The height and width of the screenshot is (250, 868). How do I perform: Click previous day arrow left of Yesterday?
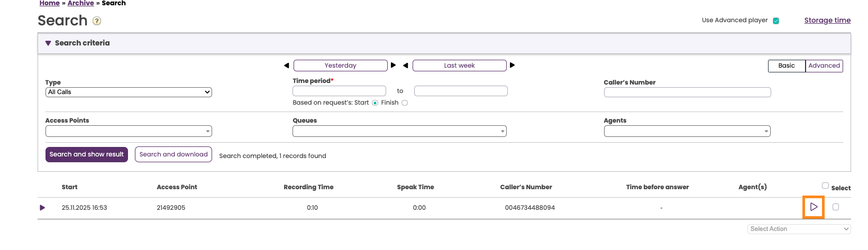[x=287, y=66]
